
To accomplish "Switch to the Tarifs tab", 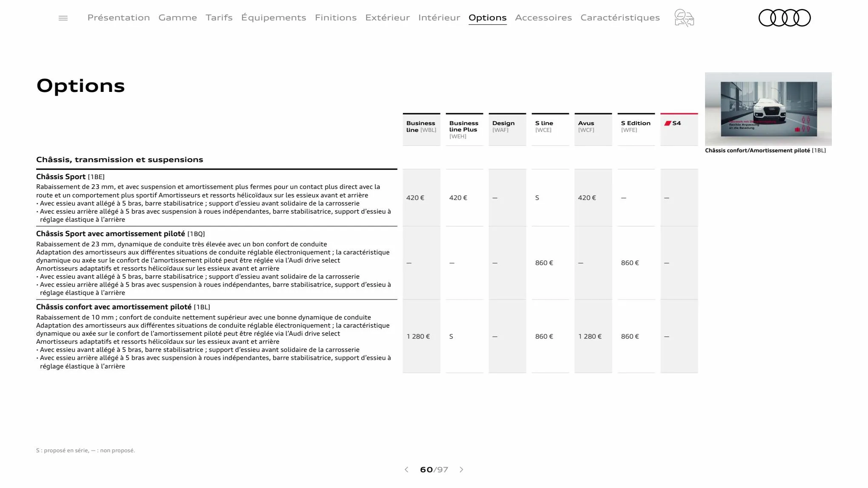I will [219, 17].
